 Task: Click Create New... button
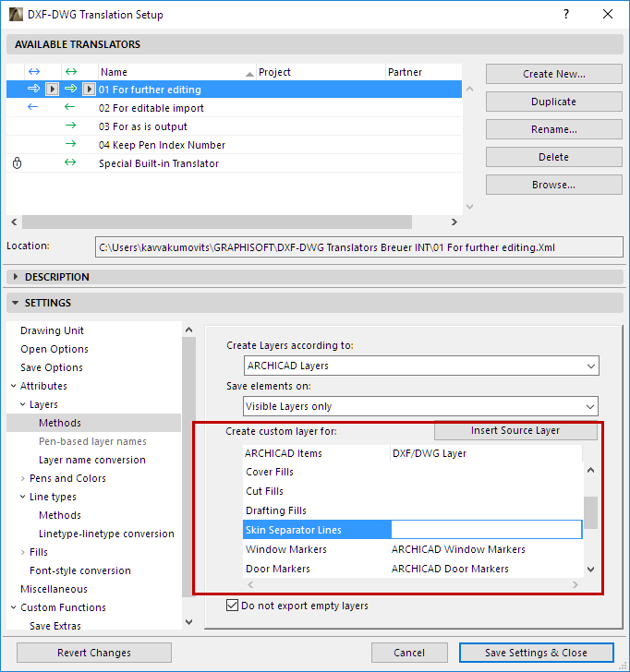tap(553, 74)
